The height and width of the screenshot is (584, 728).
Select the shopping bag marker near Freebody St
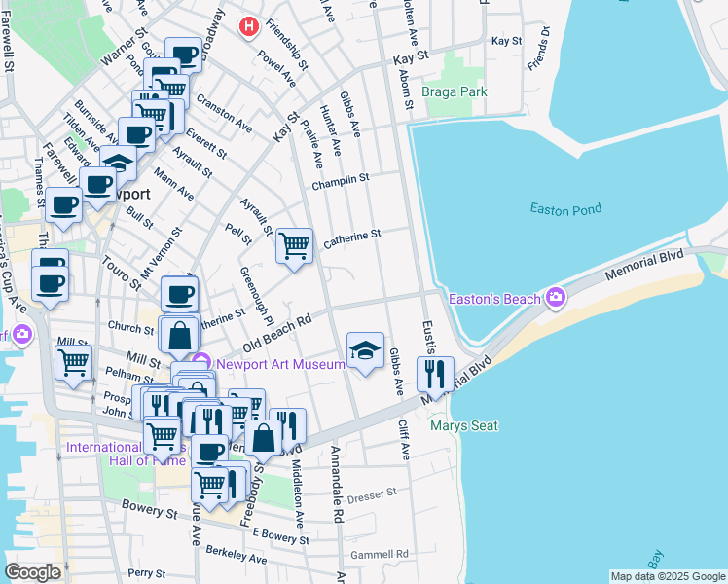click(263, 437)
